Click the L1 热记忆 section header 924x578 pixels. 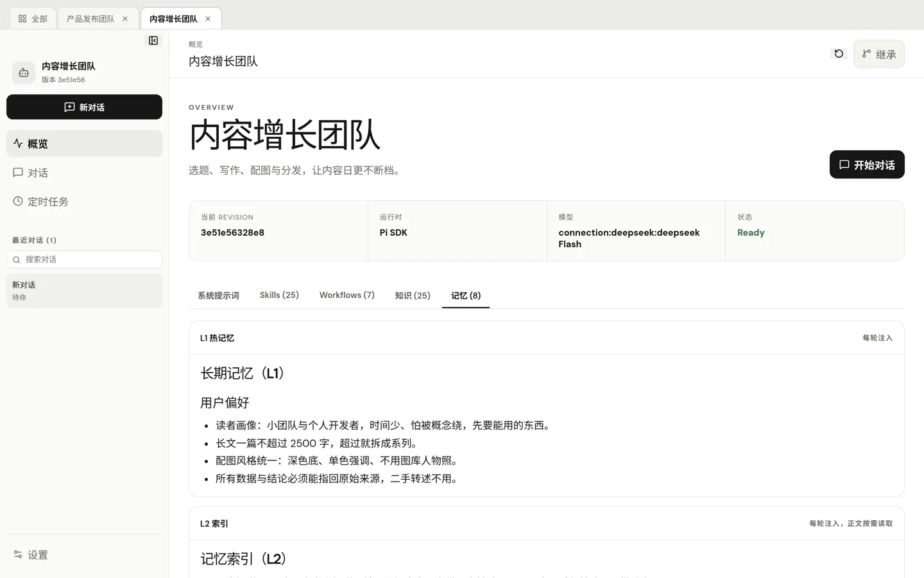pyautogui.click(x=217, y=338)
